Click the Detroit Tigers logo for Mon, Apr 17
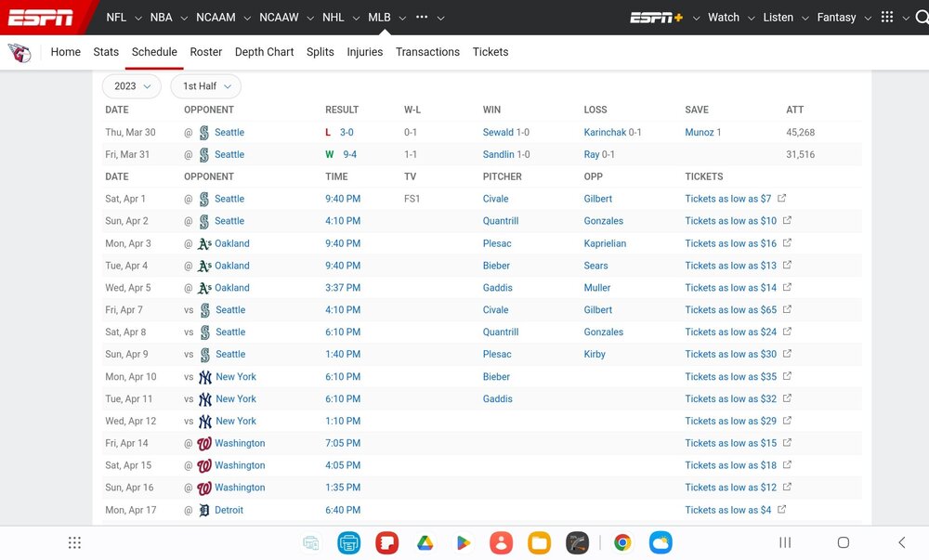The image size is (929, 560). click(204, 510)
